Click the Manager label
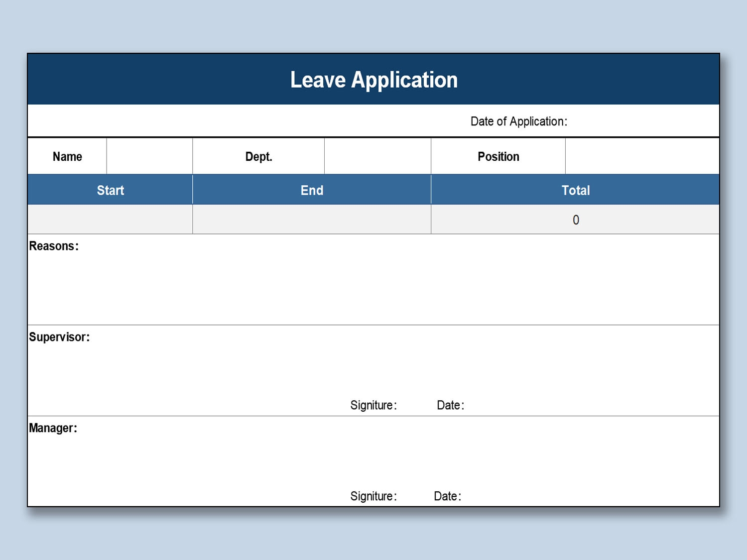747x560 pixels. [x=53, y=428]
